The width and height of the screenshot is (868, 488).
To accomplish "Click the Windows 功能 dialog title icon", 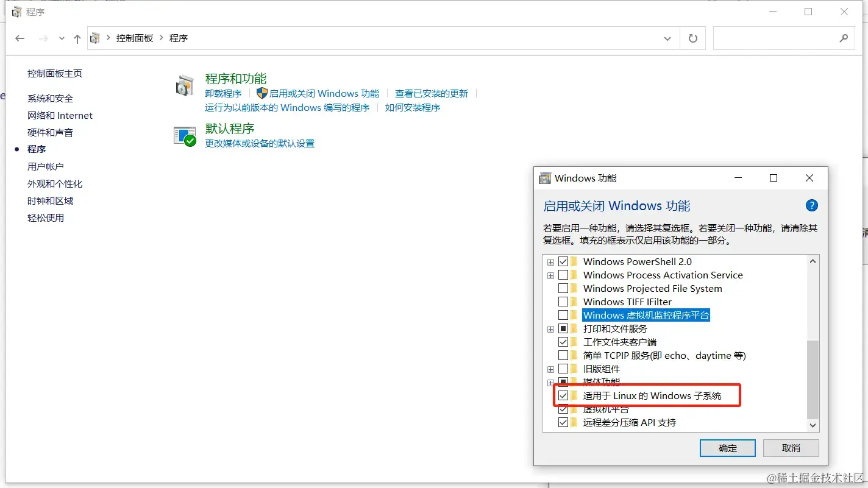I will click(546, 179).
